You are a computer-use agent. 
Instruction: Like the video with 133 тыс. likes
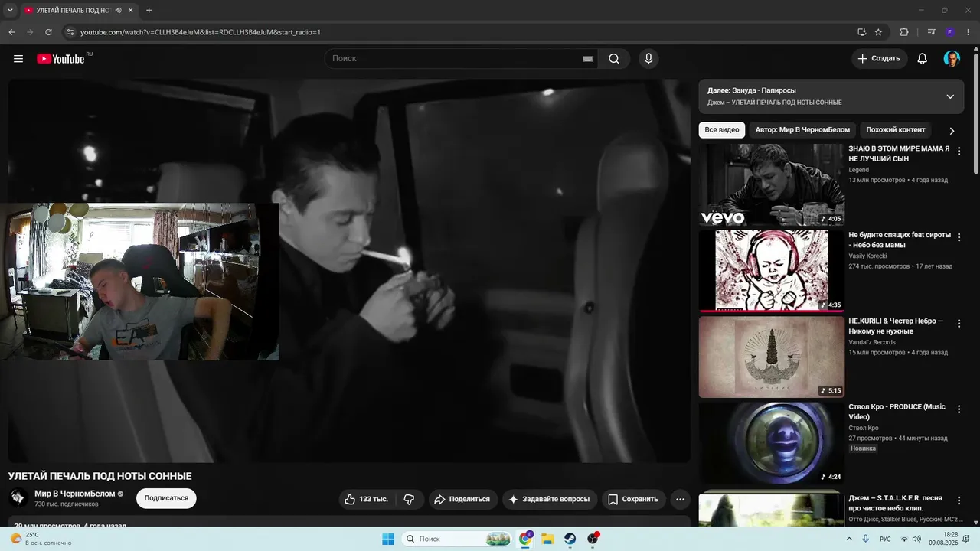[x=366, y=499]
